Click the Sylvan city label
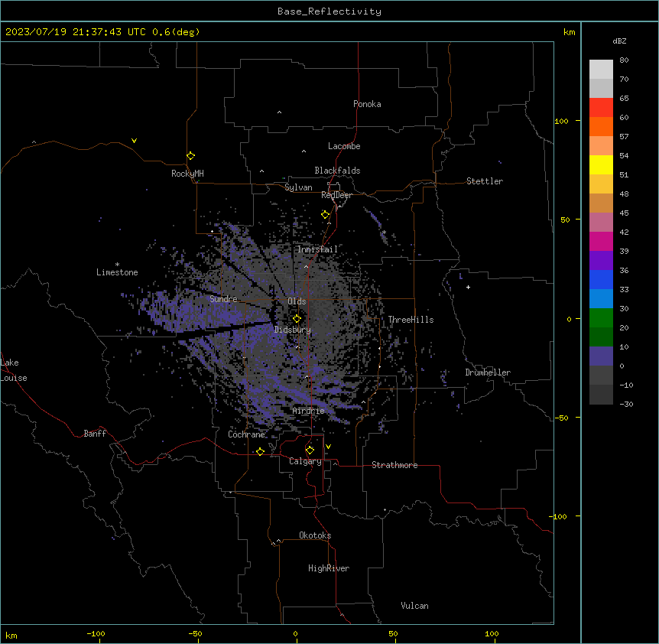 point(298,187)
